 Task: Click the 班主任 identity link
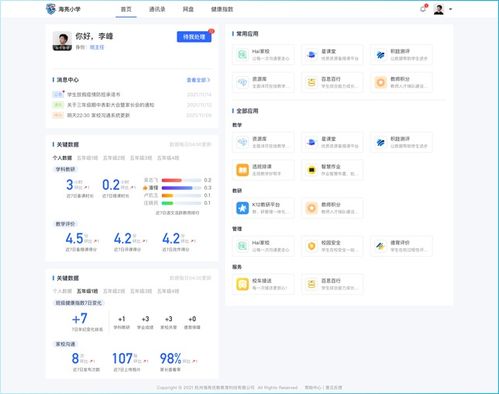coord(97,47)
